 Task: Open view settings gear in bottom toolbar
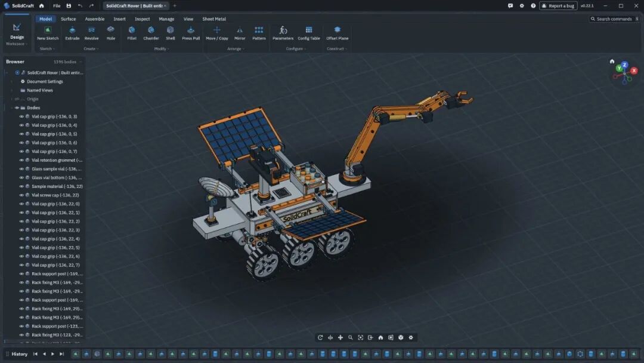[x=411, y=337]
